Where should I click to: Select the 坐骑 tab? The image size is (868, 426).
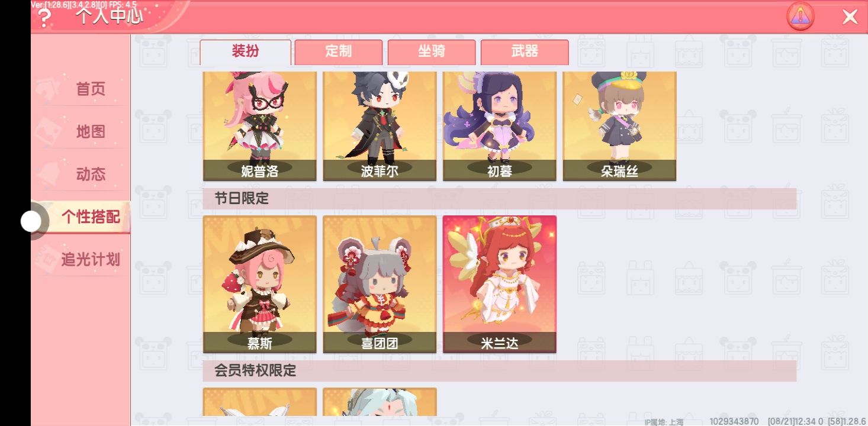point(432,52)
